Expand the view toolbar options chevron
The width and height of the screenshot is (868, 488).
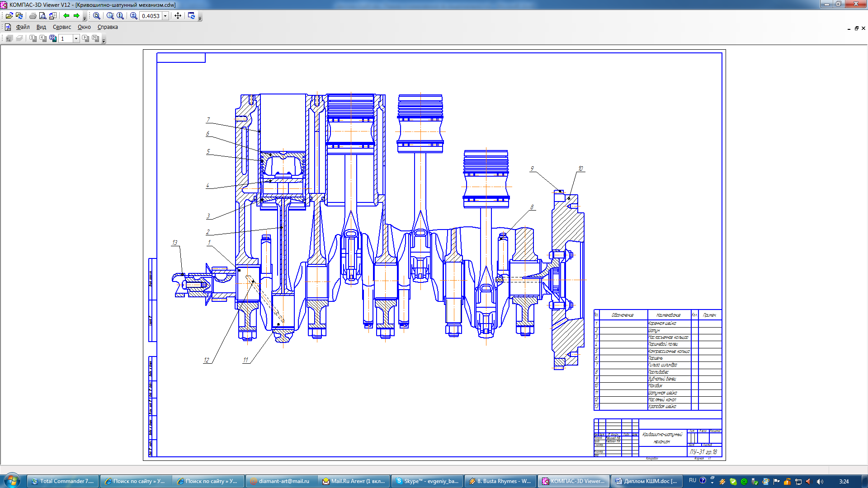pyautogui.click(x=200, y=18)
